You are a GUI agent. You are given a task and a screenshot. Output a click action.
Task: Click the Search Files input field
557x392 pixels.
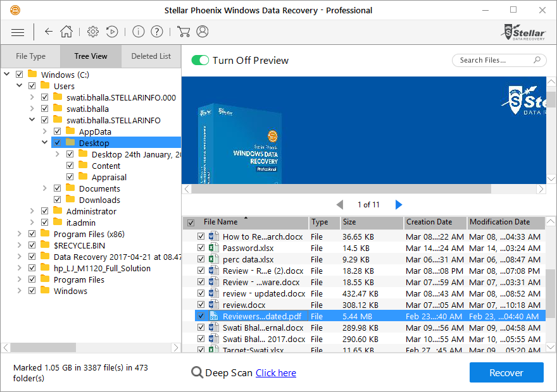[499, 60]
